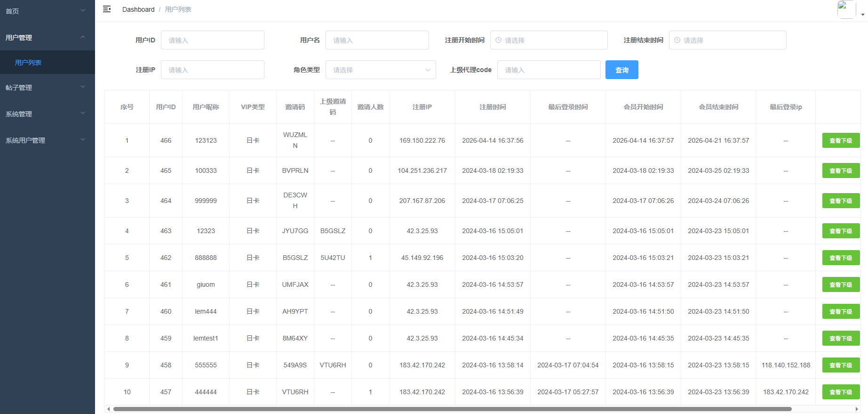868x414 pixels.
Task: Open avatar dropdown caret menu
Action: (862, 15)
